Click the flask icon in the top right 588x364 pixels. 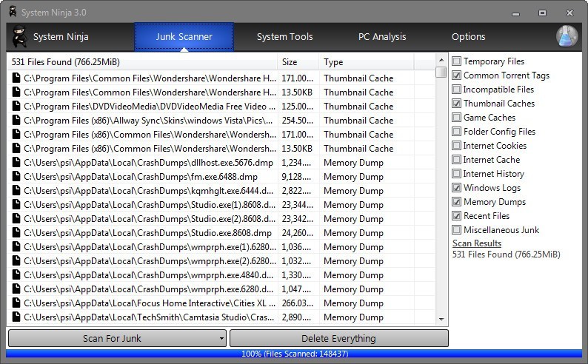click(x=567, y=36)
